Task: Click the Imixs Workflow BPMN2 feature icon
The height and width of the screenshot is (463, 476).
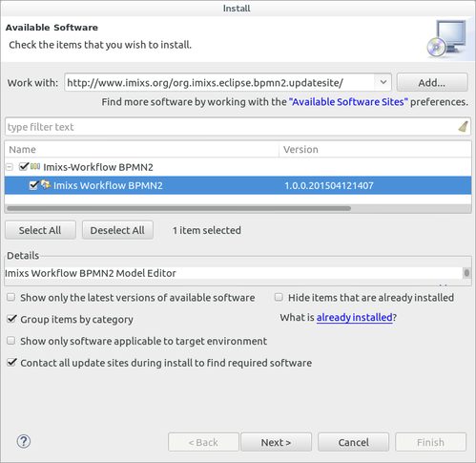Action: click(46, 184)
